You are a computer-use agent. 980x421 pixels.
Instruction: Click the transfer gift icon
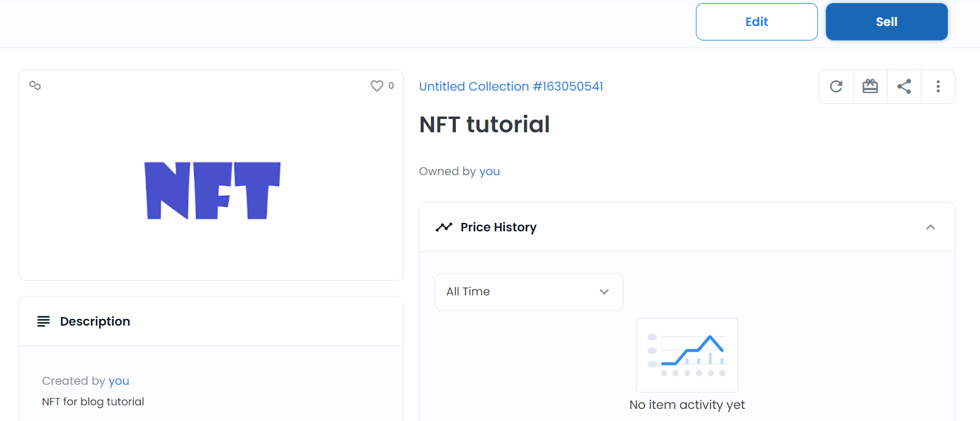[x=870, y=86]
